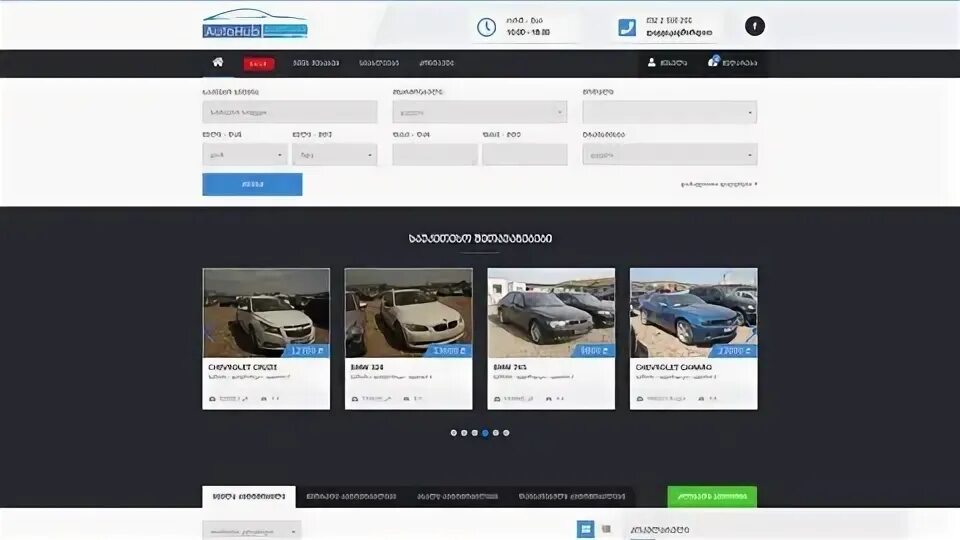The image size is (960, 540).
Task: Switch to the third listings tab
Action: click(457, 497)
